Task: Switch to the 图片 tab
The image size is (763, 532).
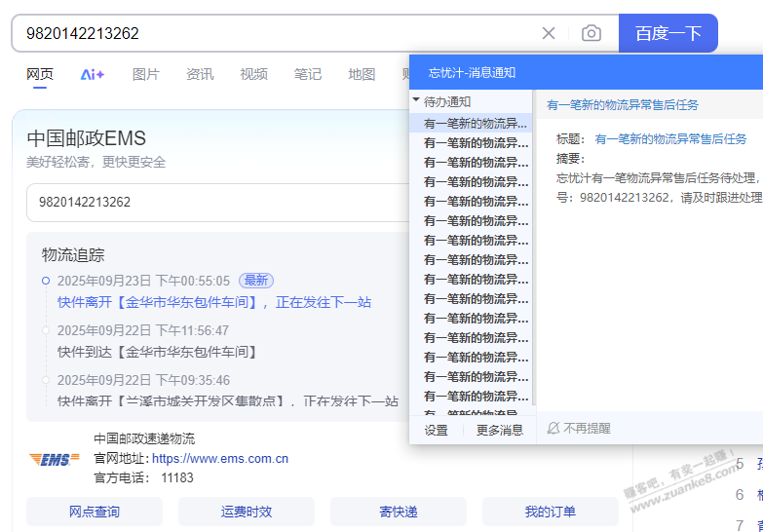Action: click(x=146, y=74)
